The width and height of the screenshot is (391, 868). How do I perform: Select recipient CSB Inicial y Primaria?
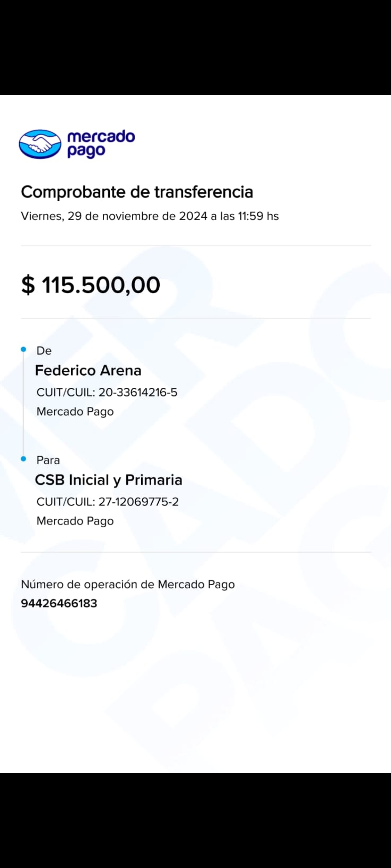(109, 480)
